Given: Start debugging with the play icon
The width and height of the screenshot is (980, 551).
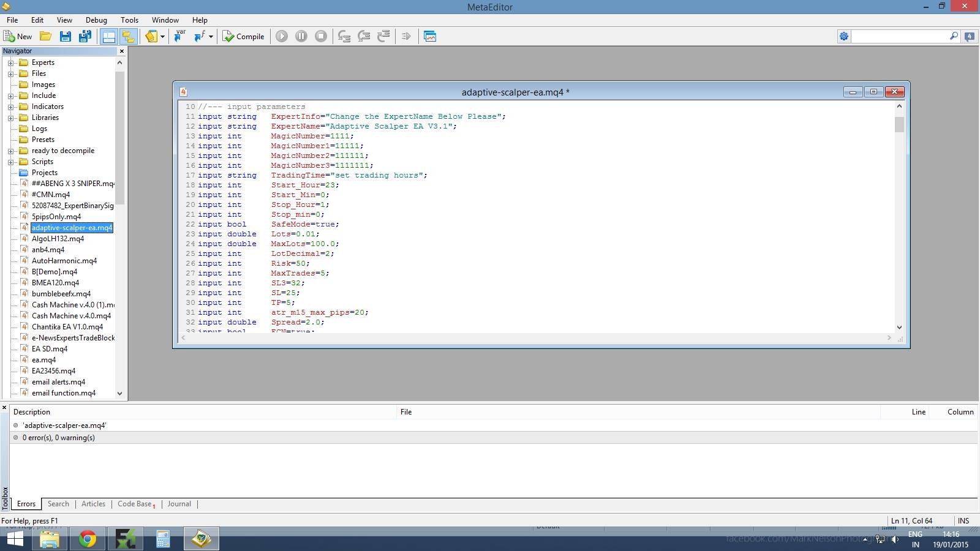Looking at the screenshot, I should tap(282, 37).
